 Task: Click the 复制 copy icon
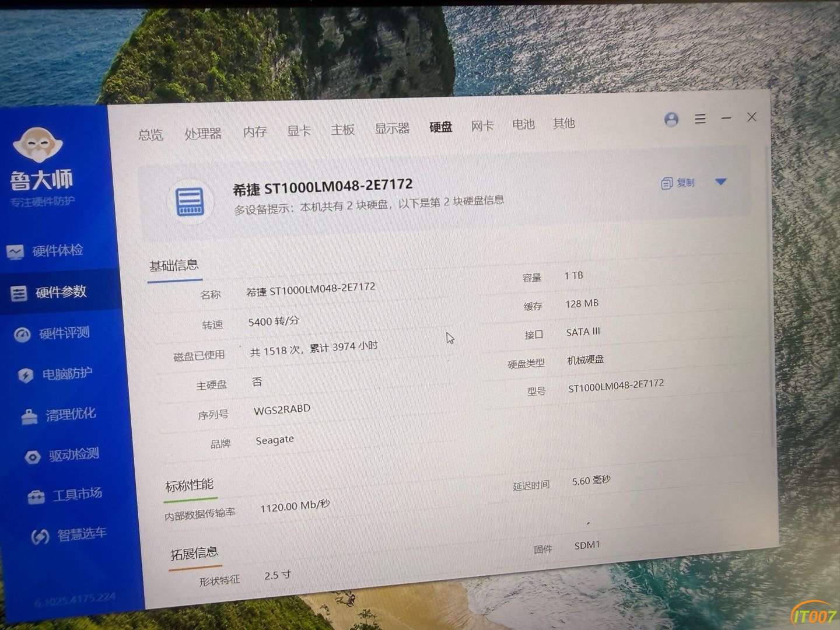[x=667, y=184]
